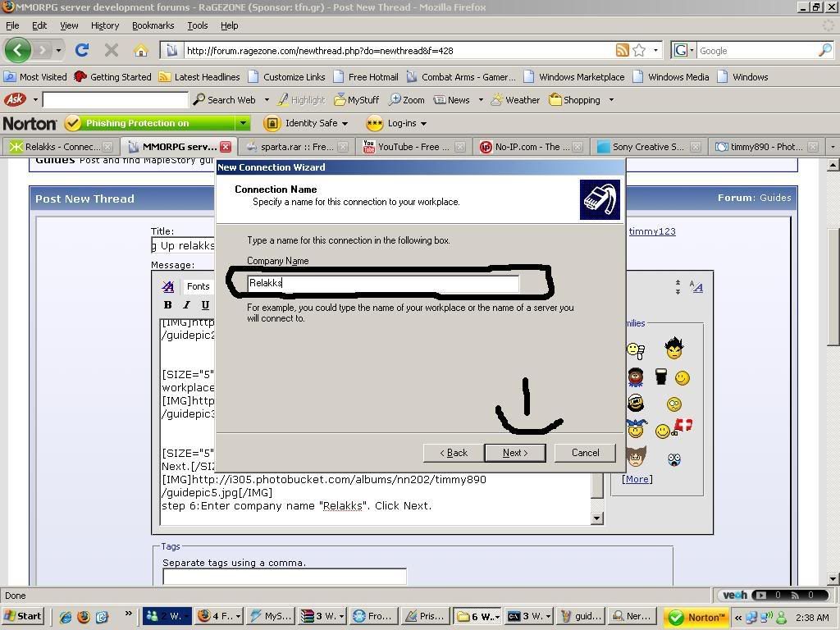The height and width of the screenshot is (630, 840).
Task: Expand the Search Web dropdown arrow
Action: click(267, 99)
